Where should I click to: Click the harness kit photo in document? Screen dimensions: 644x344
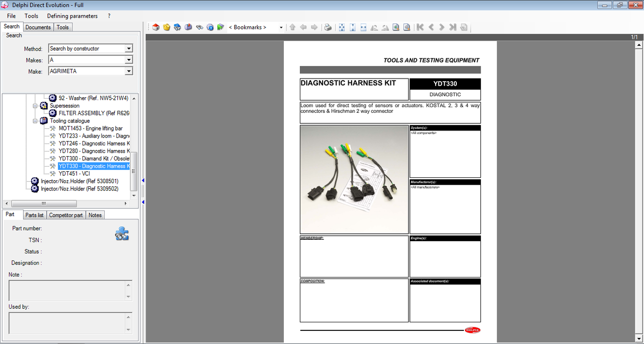coord(354,179)
